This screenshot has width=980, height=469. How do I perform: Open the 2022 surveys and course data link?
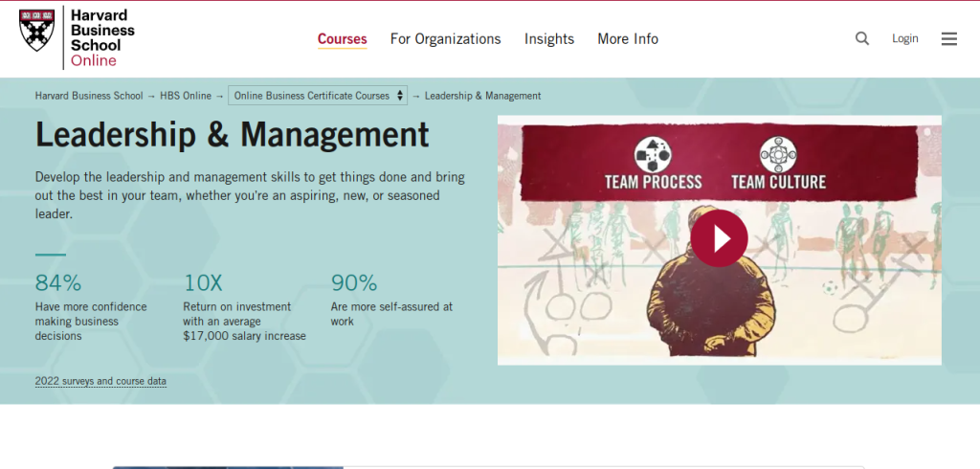point(100,381)
